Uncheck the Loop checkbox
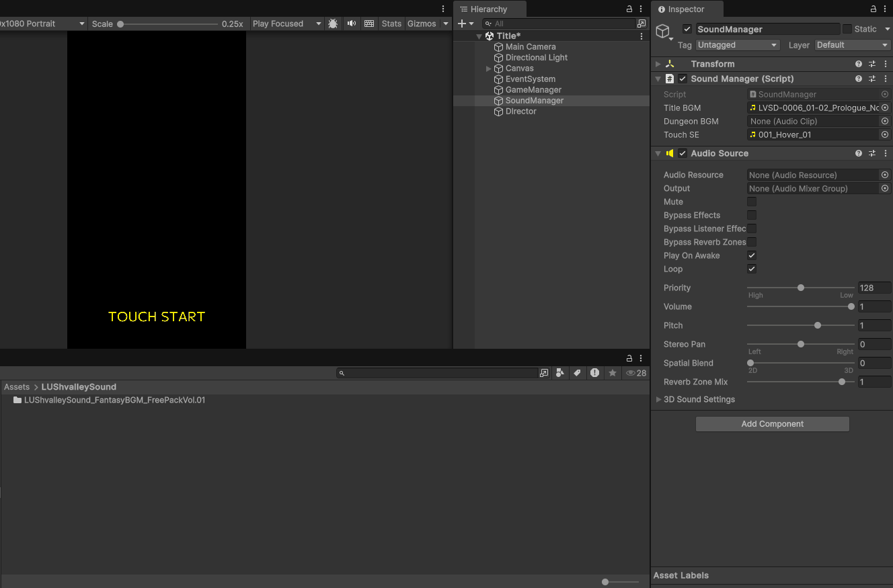 [752, 269]
